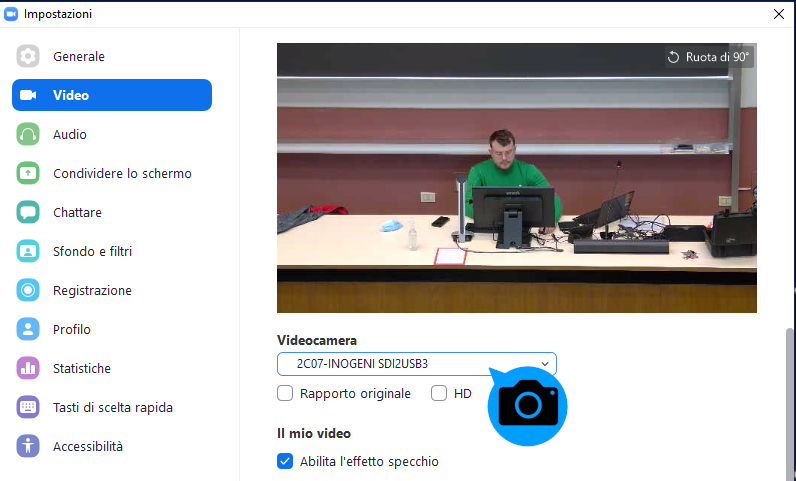
Task: Click the Audio headphones icon
Action: click(x=28, y=134)
